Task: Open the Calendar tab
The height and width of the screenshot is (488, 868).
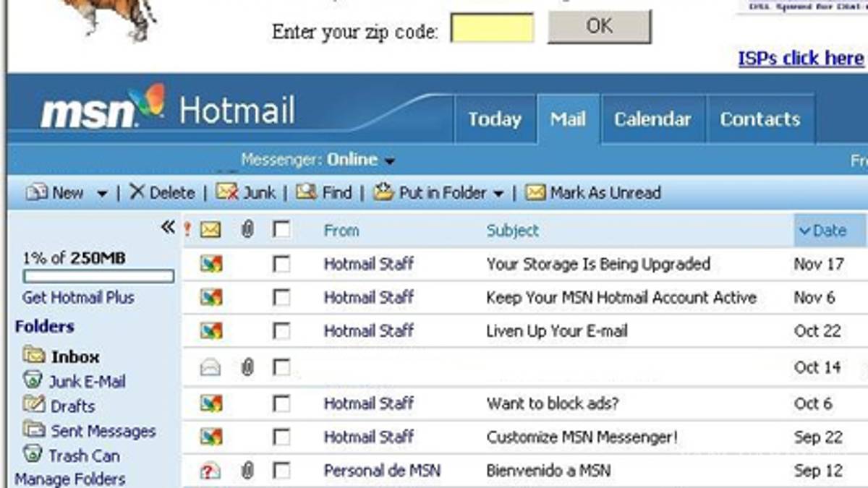Action: pos(652,119)
